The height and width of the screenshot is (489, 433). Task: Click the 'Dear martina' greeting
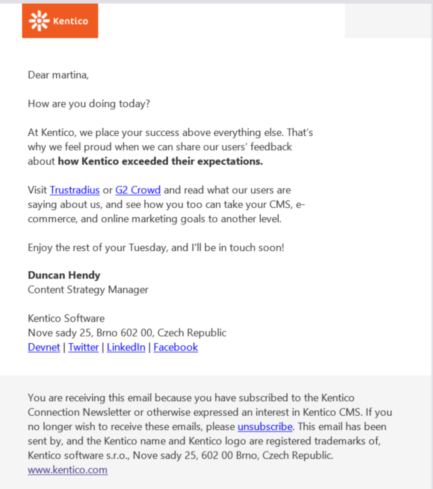[x=58, y=75]
